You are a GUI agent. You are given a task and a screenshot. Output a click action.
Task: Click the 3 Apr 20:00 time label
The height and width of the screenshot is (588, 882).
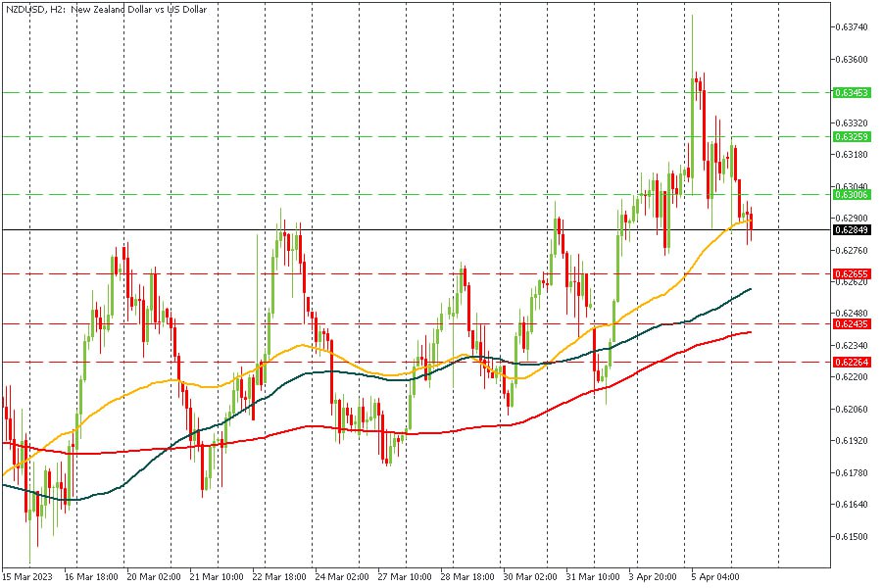click(653, 577)
